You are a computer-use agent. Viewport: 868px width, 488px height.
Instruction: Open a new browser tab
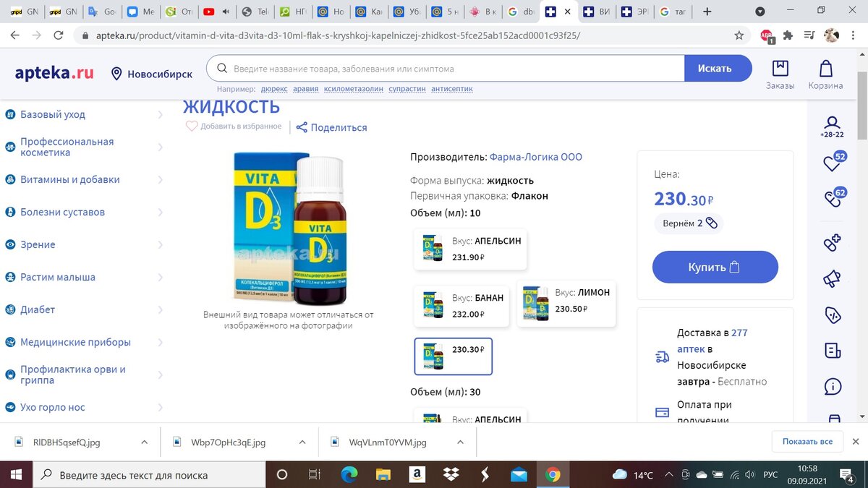coord(707,12)
